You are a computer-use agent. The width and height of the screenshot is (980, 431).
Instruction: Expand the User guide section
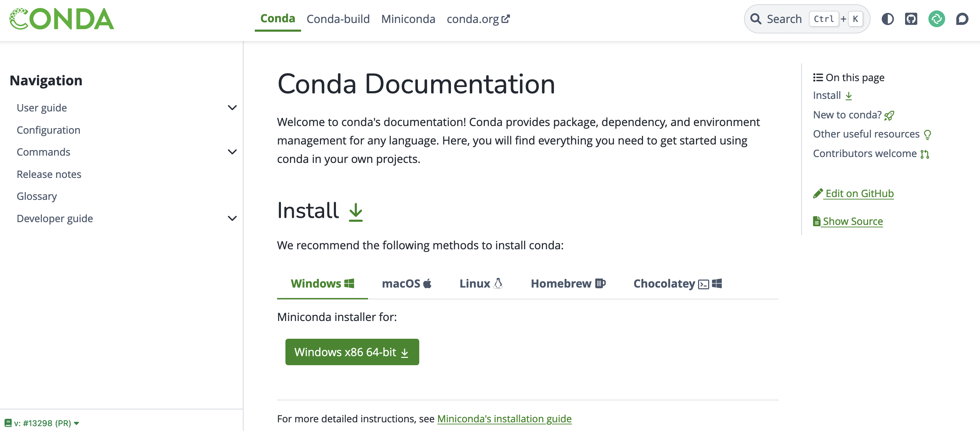point(232,108)
